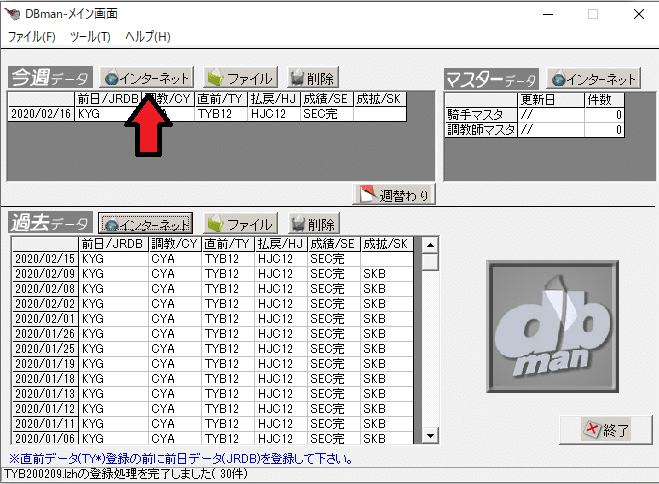This screenshot has width=659, height=484.
Task: Click globe icon on 今週データ インターネット button
Action: [x=112, y=79]
